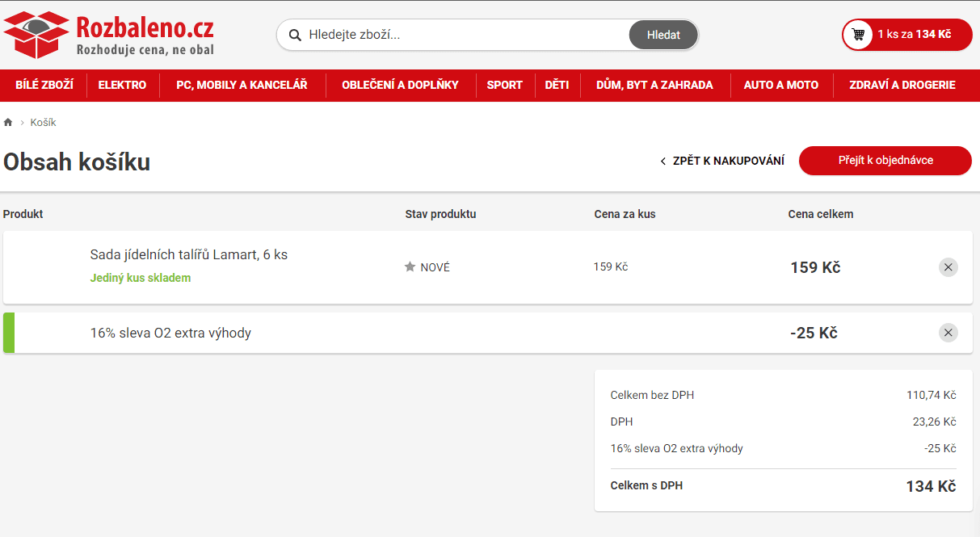Go to the SPORT category
Viewport: 980px width, 537px height.
(x=504, y=85)
